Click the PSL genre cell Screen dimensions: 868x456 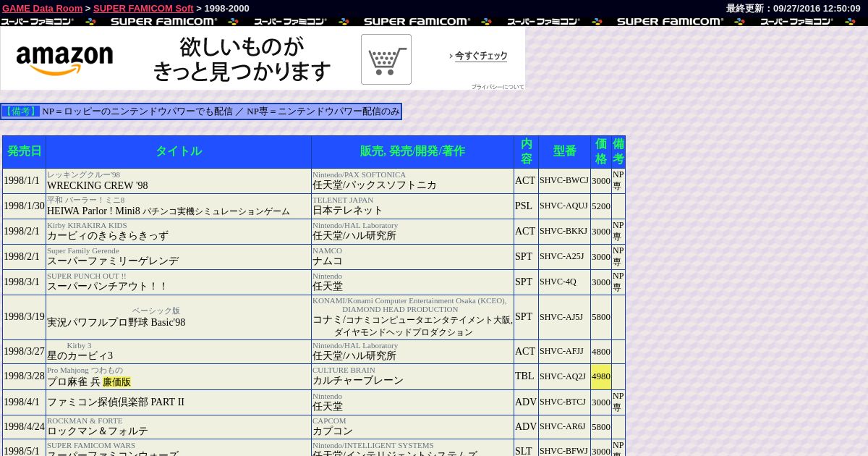click(x=527, y=206)
